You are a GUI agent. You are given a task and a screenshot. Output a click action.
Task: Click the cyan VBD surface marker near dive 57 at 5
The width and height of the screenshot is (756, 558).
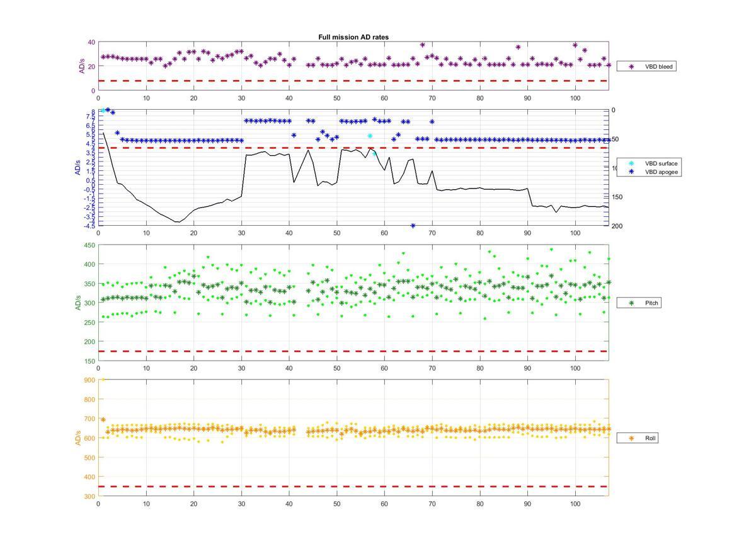point(370,136)
